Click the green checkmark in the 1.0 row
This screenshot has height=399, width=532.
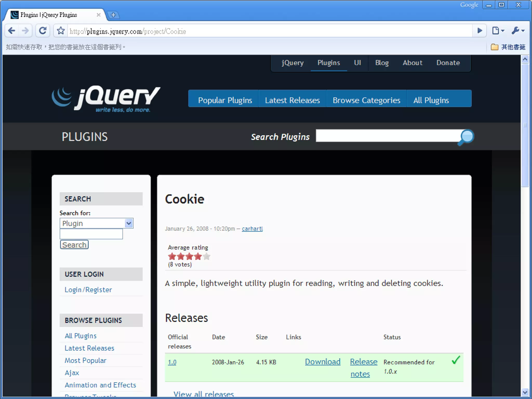click(x=456, y=360)
